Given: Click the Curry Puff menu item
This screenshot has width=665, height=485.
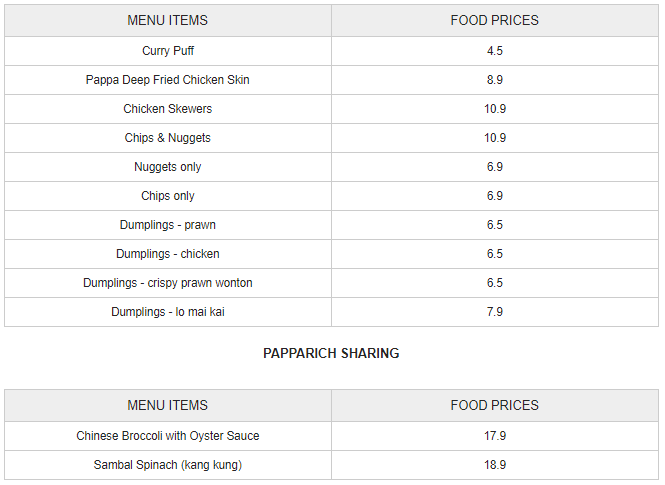Looking at the screenshot, I should click(x=168, y=51).
